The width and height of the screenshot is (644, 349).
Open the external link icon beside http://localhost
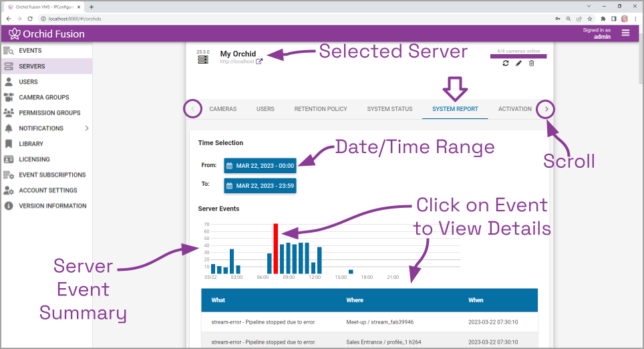click(x=259, y=62)
